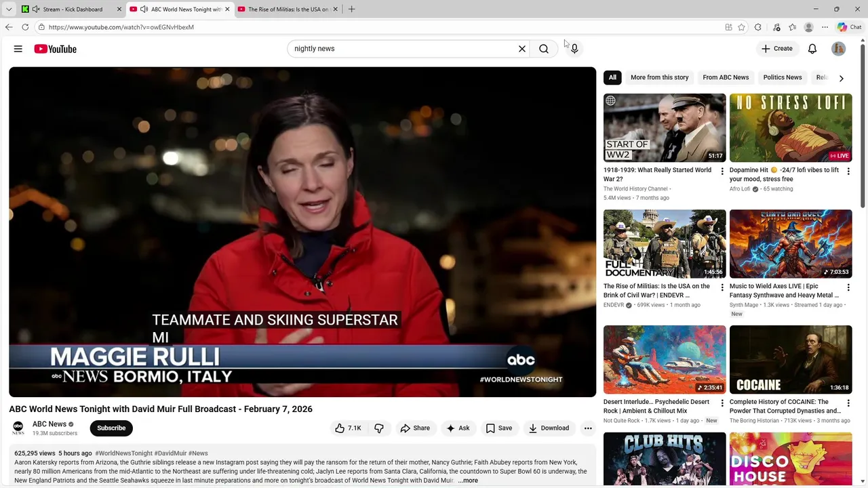Open the ABC News channel name link
The height and width of the screenshot is (488, 868).
[50, 424]
